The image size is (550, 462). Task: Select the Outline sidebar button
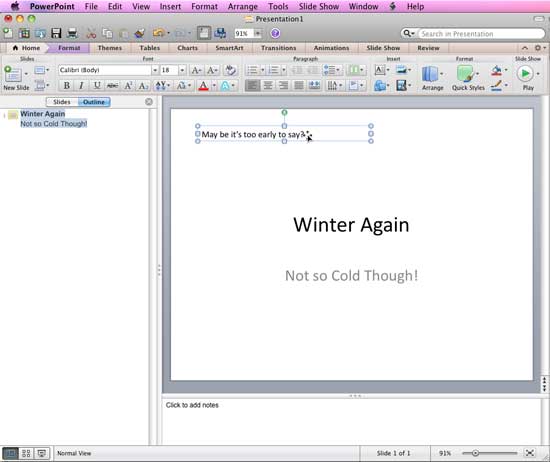coord(94,102)
